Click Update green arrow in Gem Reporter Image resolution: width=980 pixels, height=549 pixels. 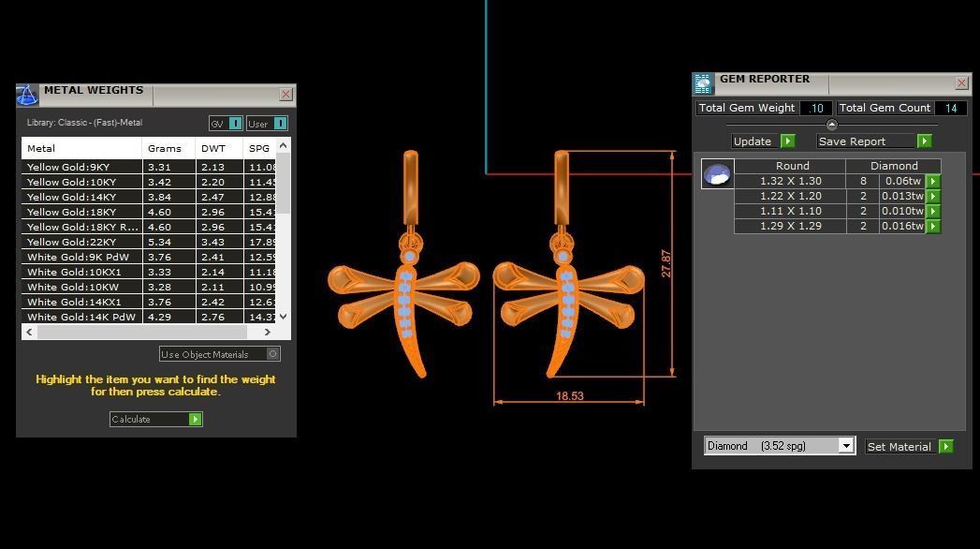(787, 141)
